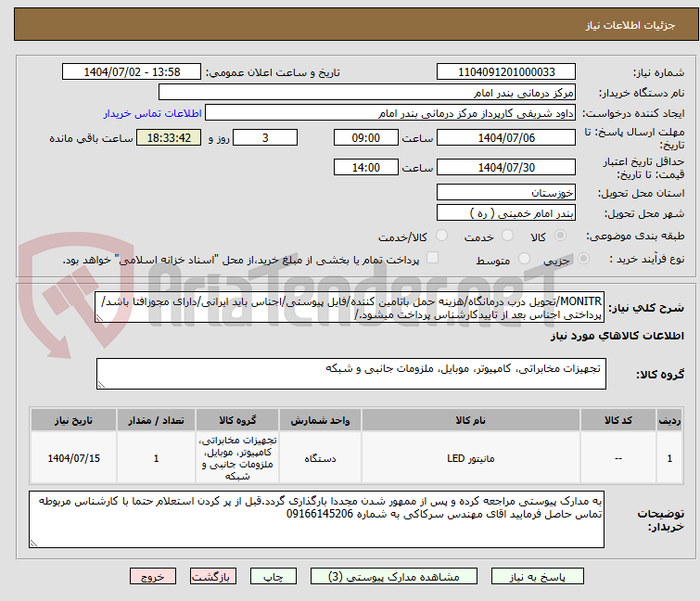The height and width of the screenshot is (601, 700).
Task: Click resize handle of description box
Action: tap(99, 318)
